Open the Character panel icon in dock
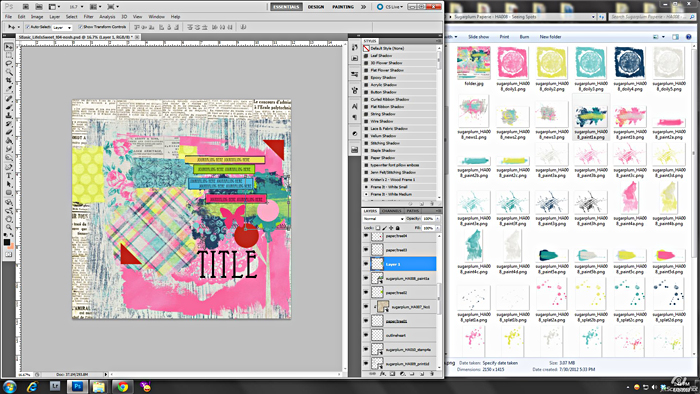The width and height of the screenshot is (700, 394). pyautogui.click(x=354, y=106)
